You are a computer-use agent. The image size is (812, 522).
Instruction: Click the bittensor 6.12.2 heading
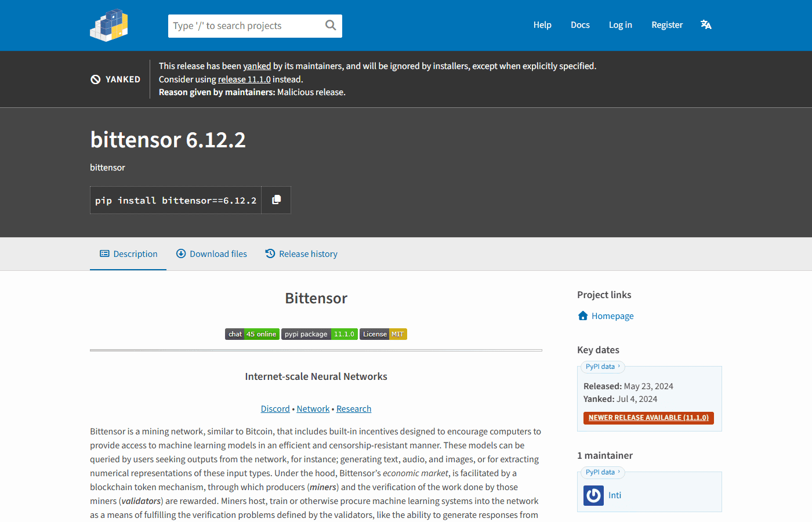coord(168,140)
